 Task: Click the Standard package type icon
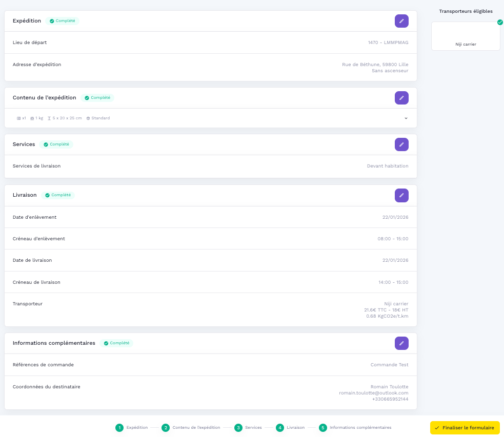tap(88, 118)
